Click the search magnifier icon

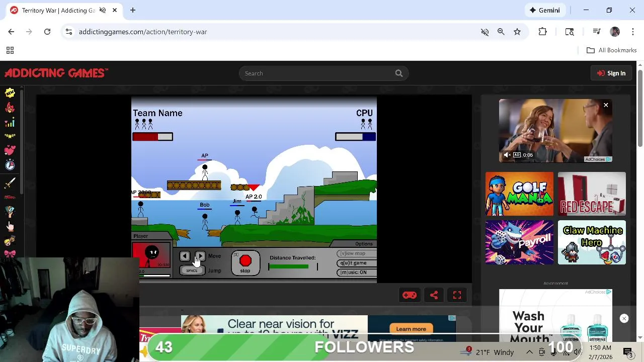[x=398, y=73]
